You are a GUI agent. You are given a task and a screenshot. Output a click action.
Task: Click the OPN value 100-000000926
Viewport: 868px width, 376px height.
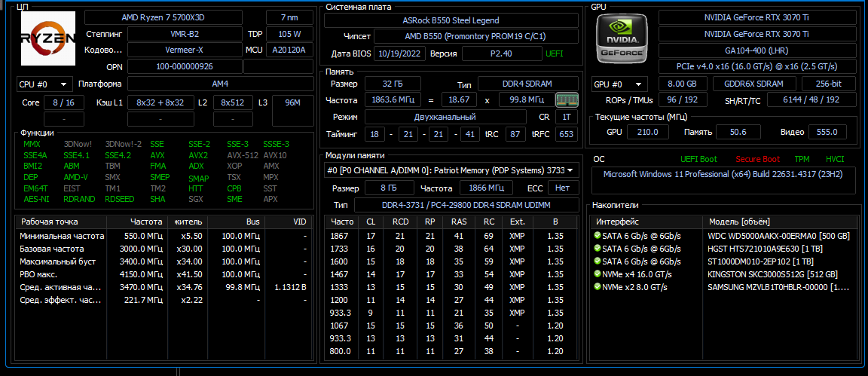(x=185, y=66)
